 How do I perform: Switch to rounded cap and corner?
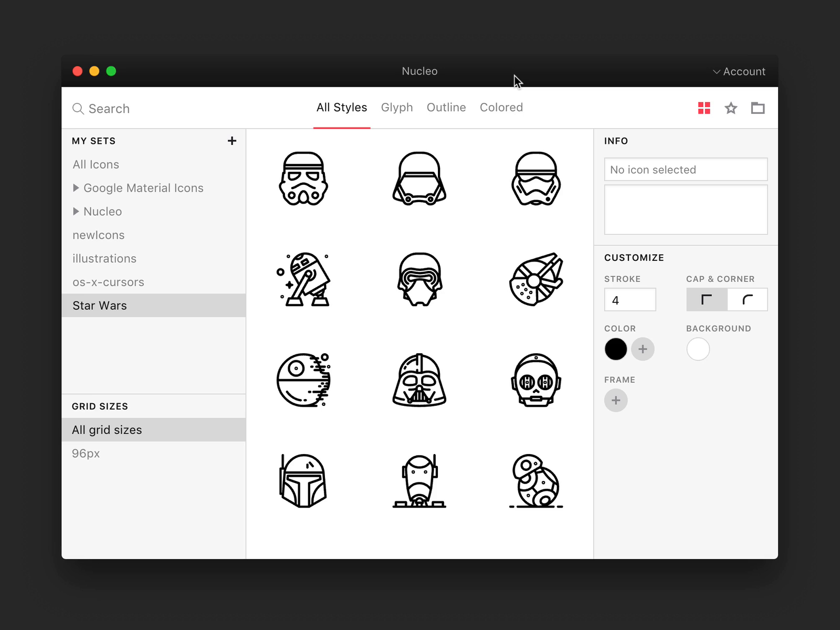[x=747, y=300]
